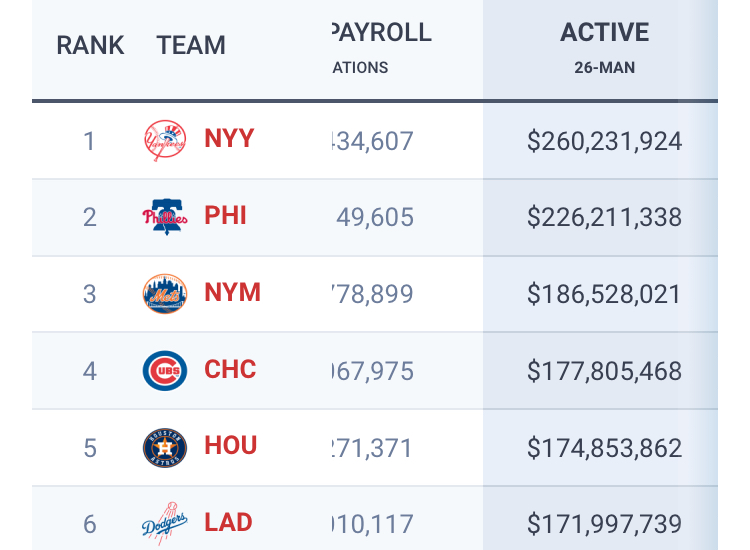Open the NYM team link
The image size is (750, 550).
232,292
